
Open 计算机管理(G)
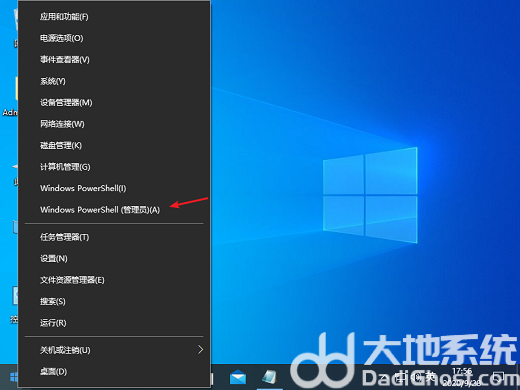(114, 167)
